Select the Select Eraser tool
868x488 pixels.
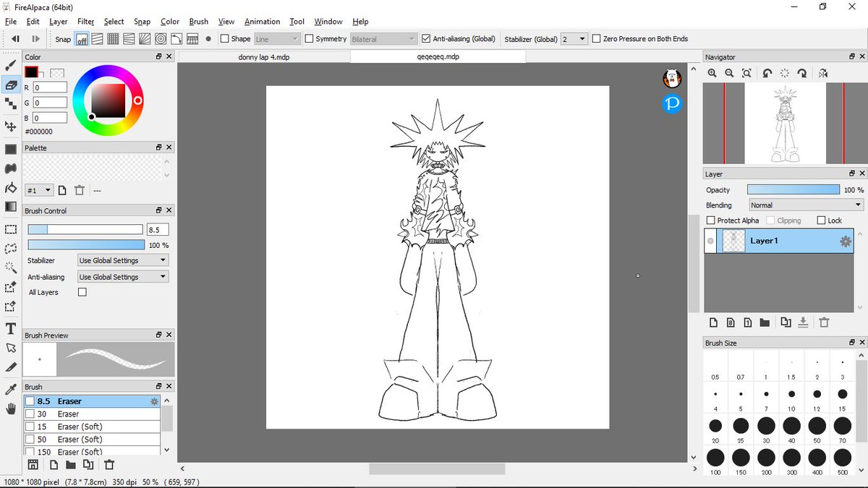click(11, 307)
